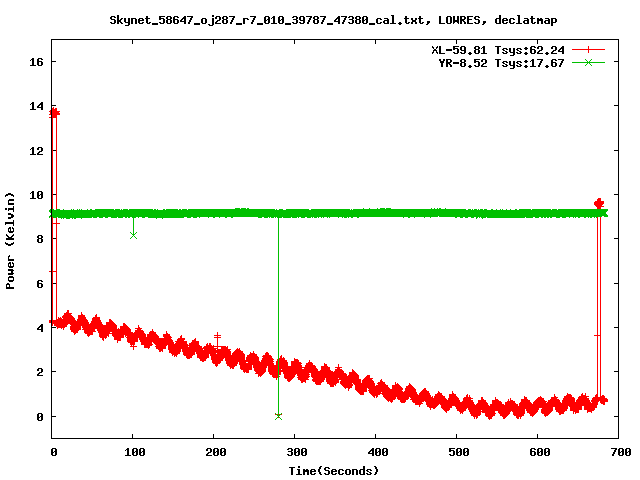Select the YR-8.52 Tsys:17.67 legend entry
640x480 pixels.
point(502,63)
